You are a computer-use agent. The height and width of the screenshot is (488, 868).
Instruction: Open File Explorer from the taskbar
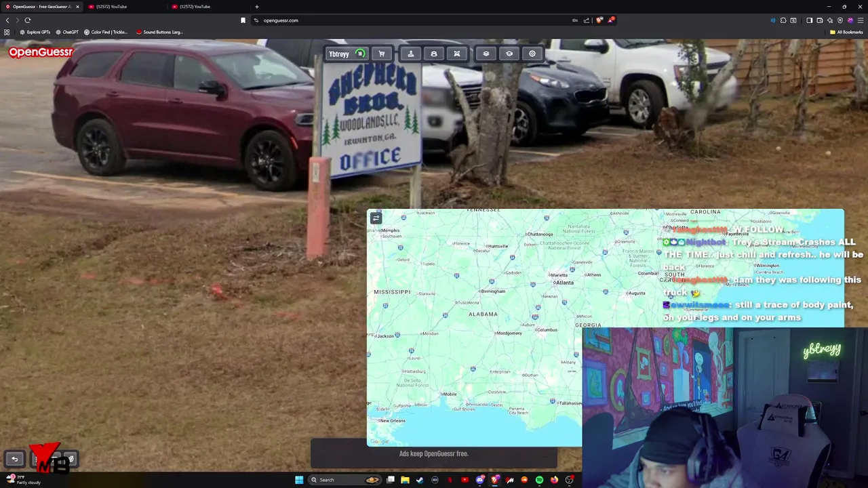point(406,480)
